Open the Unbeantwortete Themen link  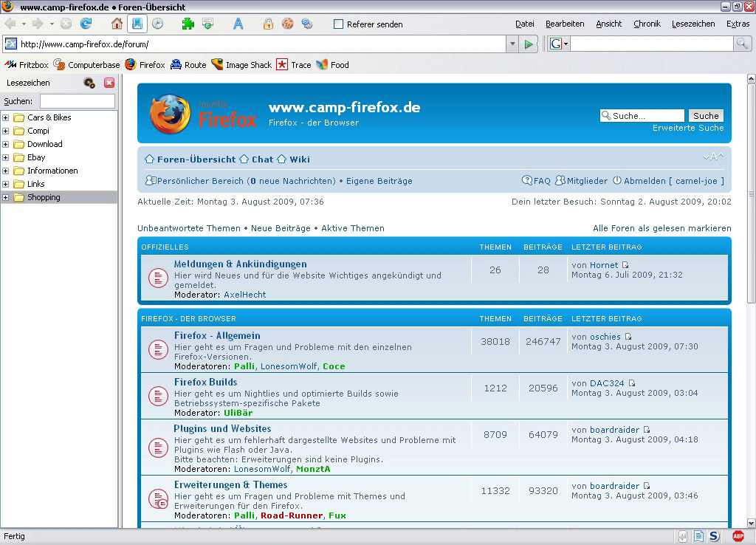[188, 228]
